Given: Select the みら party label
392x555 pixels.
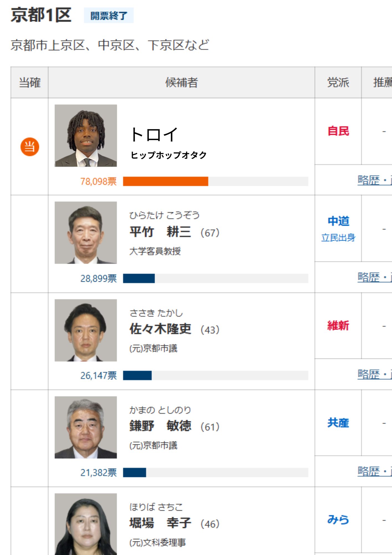Looking at the screenshot, I should 338,519.
